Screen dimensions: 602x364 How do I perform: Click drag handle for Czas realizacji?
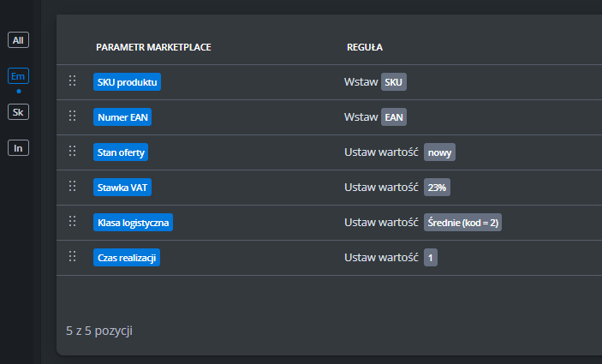(x=73, y=257)
